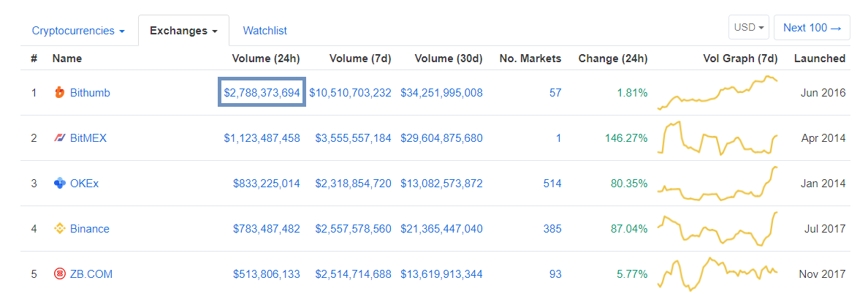The width and height of the screenshot is (868, 294).
Task: Sort table by Change (24h) header
Action: pyautogui.click(x=612, y=59)
